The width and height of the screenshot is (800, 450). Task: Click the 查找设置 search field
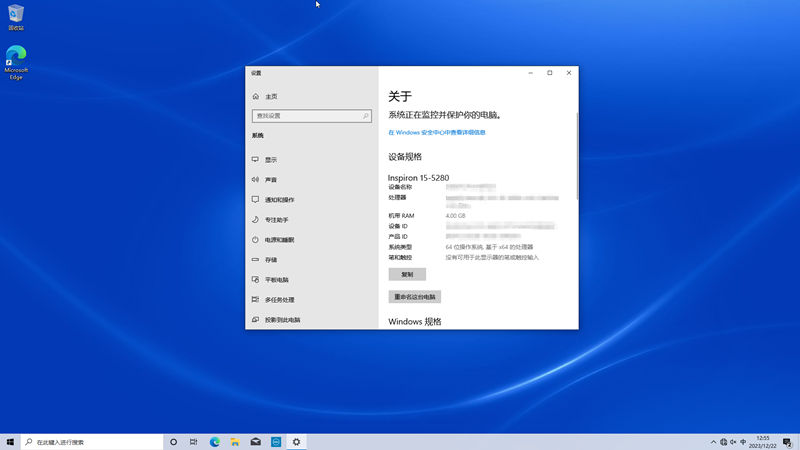click(312, 116)
